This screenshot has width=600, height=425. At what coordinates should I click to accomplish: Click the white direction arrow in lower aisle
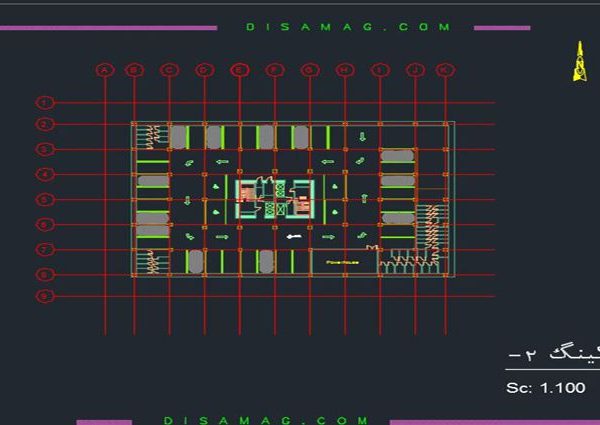click(x=294, y=237)
